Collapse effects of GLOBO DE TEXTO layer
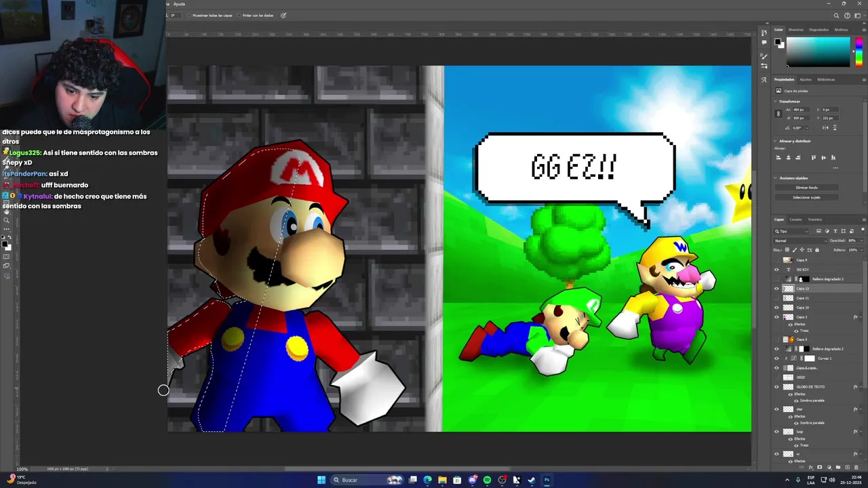Screen dimensions: 868x488 861,387
